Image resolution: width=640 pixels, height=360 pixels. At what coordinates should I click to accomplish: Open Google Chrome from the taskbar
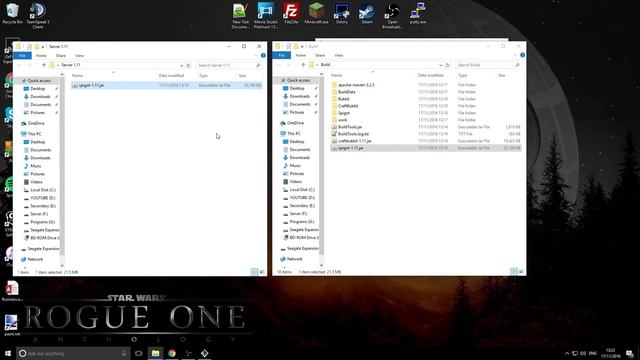172,353
